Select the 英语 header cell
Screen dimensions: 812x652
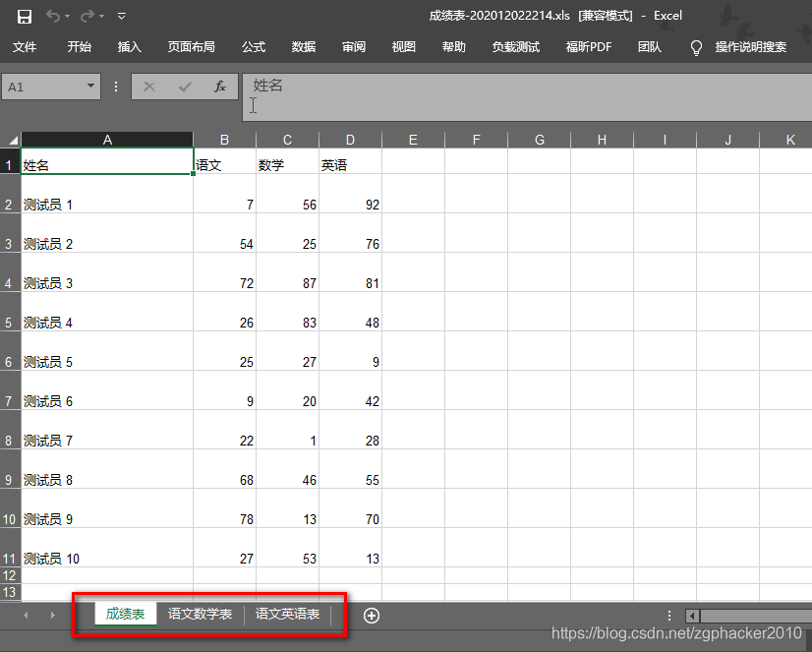coord(351,161)
